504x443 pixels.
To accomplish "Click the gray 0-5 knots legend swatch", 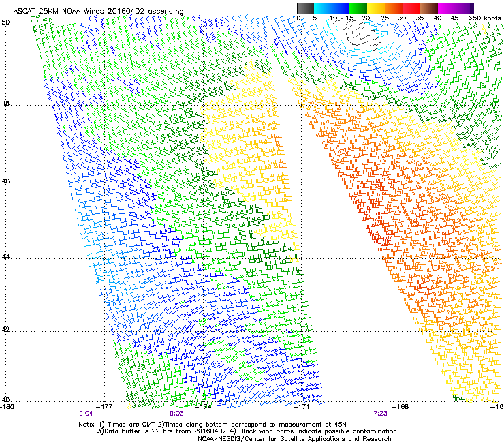I will coord(305,8).
